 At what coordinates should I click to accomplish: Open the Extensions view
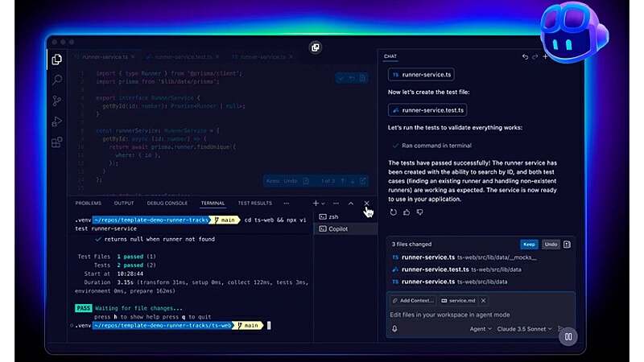(56, 142)
